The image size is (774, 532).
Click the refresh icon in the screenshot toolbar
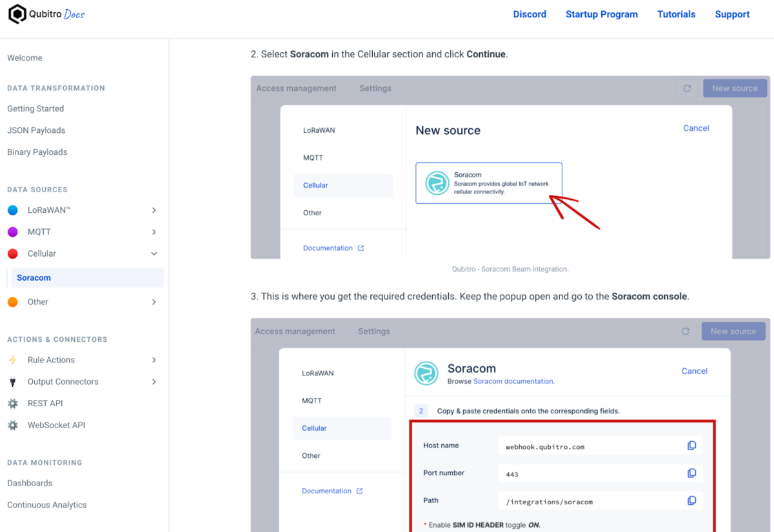(686, 88)
